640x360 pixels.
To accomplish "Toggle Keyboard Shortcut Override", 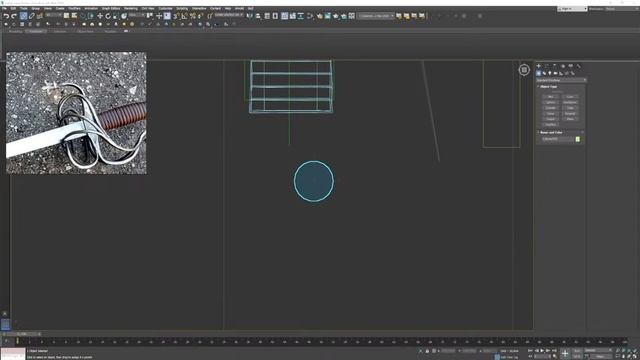I will tap(167, 16).
